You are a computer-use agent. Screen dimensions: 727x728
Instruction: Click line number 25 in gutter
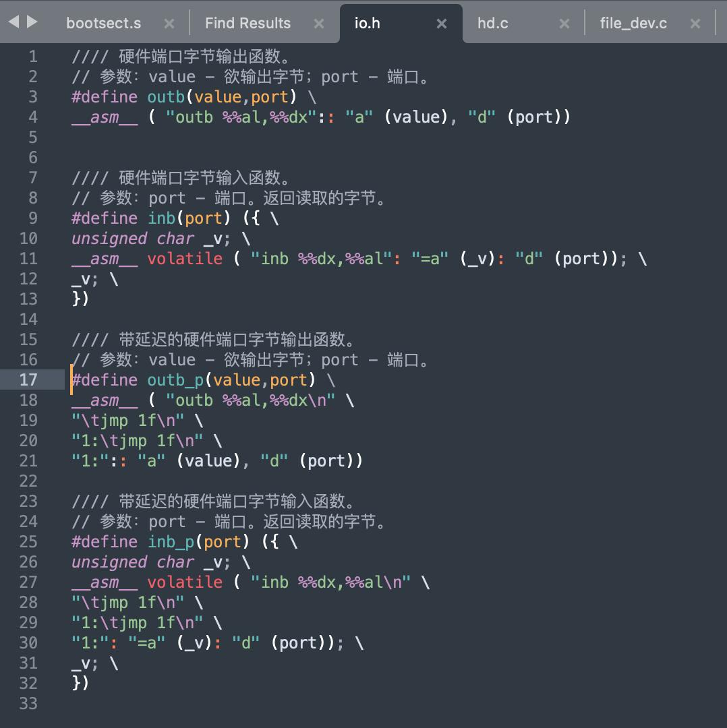tap(28, 542)
